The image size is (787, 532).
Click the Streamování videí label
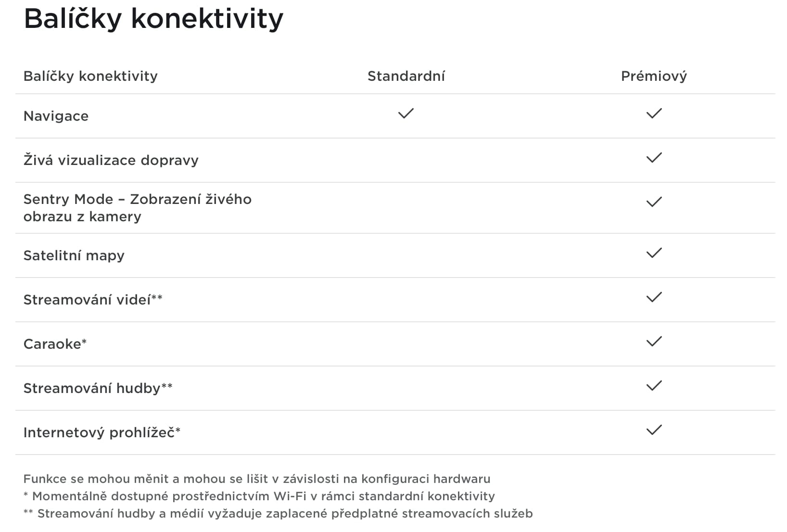[x=92, y=300]
